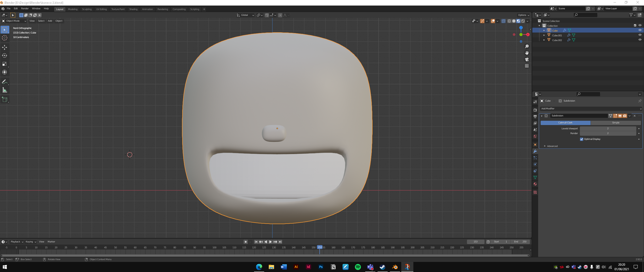Open the Object Data properties tab

[x=535, y=177]
